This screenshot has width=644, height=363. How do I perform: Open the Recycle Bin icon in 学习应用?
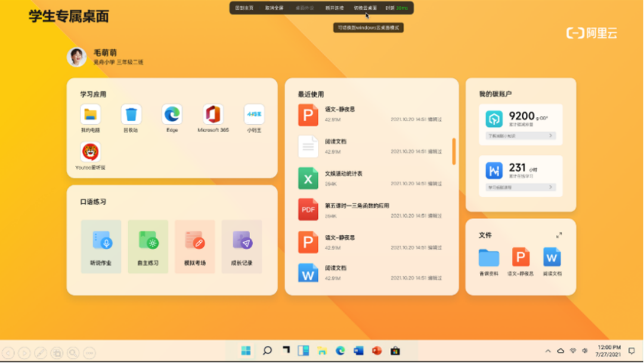pos(131,114)
